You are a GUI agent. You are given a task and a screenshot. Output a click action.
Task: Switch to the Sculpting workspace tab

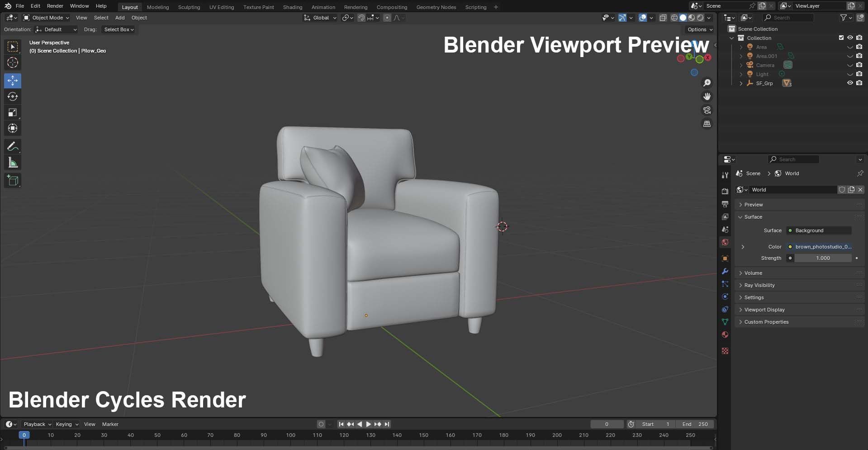(189, 7)
